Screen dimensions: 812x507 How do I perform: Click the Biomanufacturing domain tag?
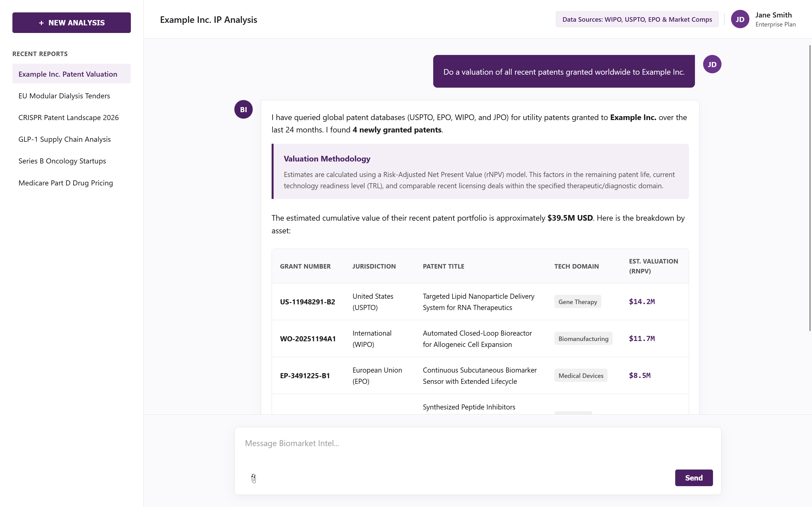(x=583, y=339)
